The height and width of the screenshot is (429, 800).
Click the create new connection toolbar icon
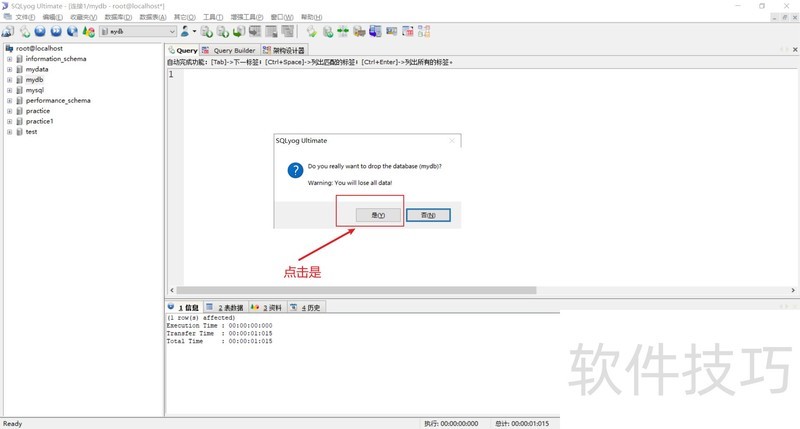(x=8, y=32)
